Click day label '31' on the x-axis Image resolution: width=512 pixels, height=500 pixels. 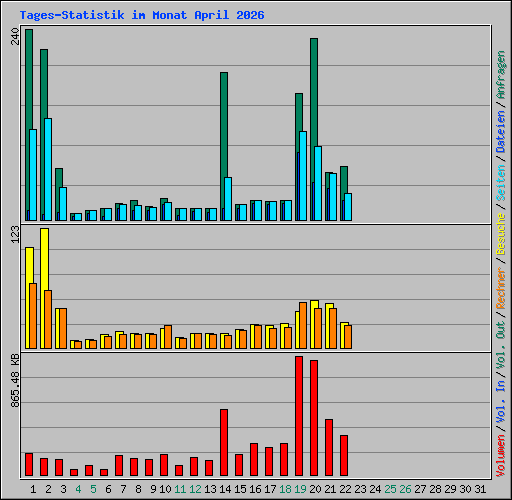pos(480,489)
